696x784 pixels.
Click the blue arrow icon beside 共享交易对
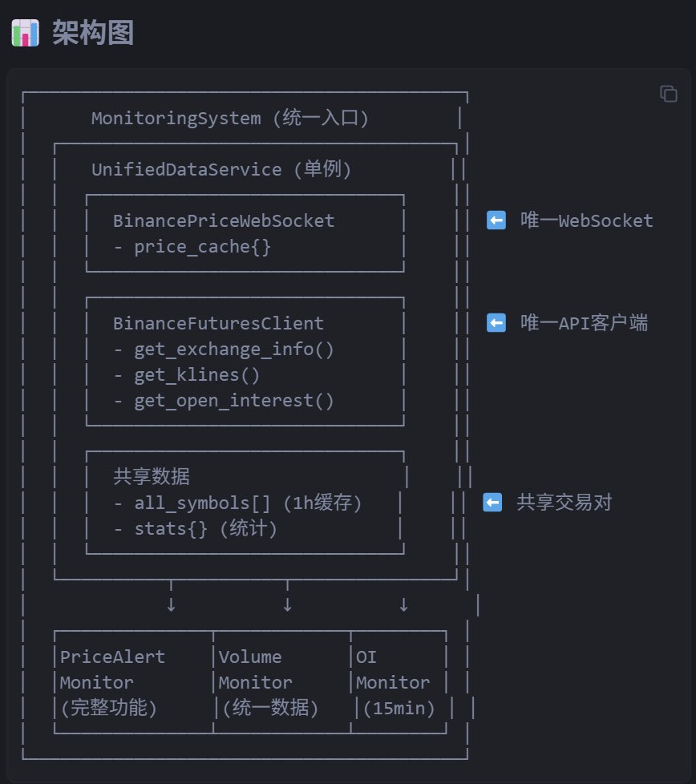click(x=492, y=503)
